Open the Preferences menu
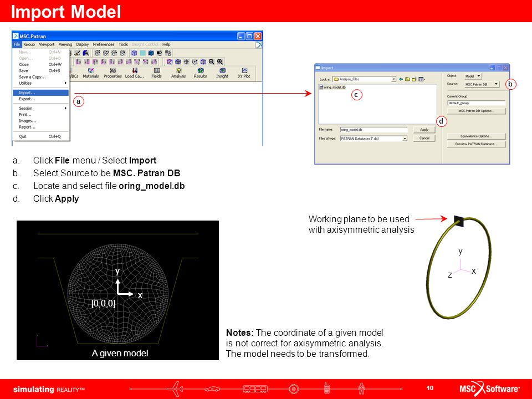The height and width of the screenshot is (399, 532). tap(104, 44)
